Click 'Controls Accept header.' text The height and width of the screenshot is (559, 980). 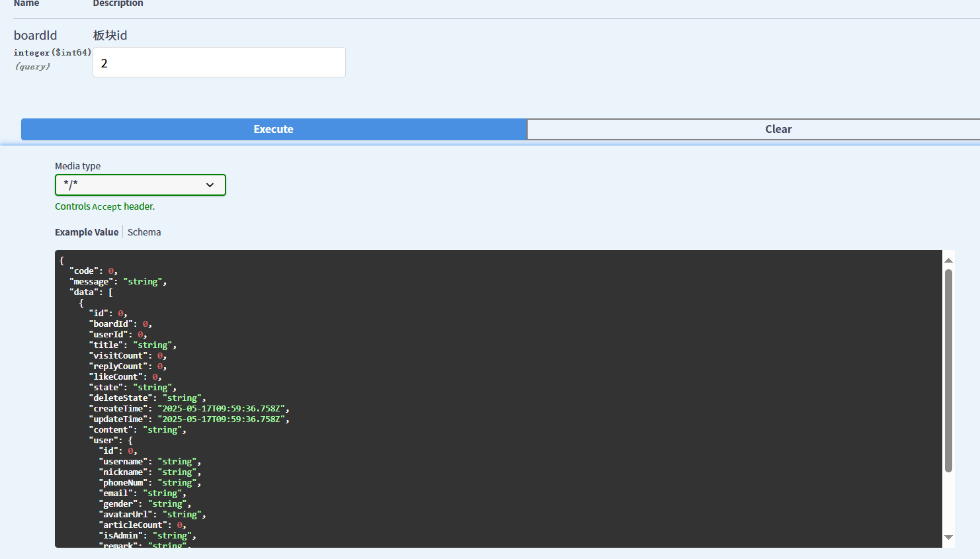pos(104,206)
